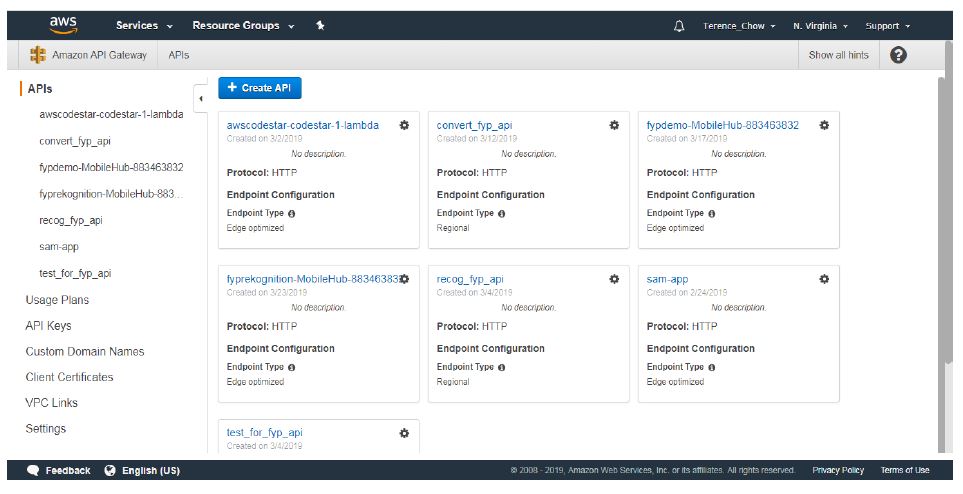Image resolution: width=963 pixels, height=494 pixels.
Task: Open Client Certificates in sidebar
Action: (69, 377)
